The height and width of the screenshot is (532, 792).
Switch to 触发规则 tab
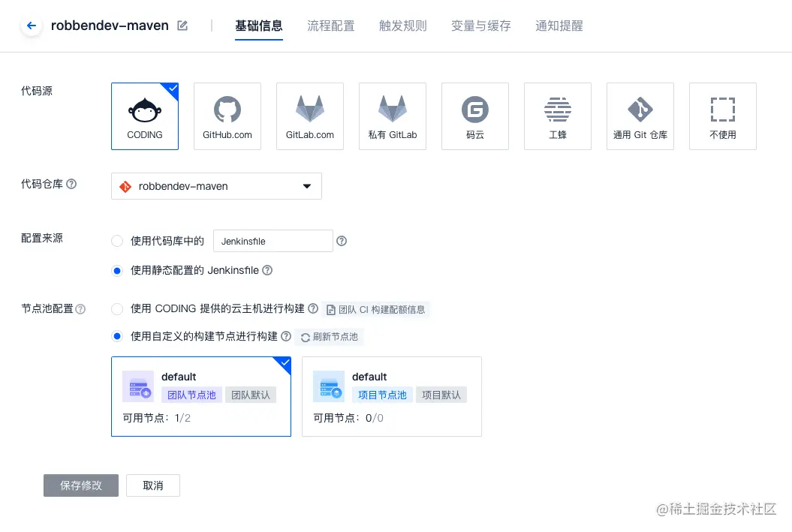tap(403, 26)
